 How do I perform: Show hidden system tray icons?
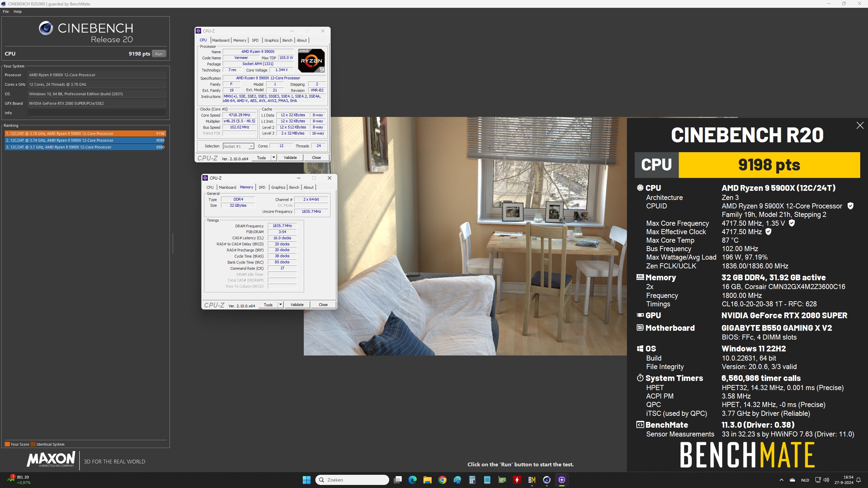[781, 480]
